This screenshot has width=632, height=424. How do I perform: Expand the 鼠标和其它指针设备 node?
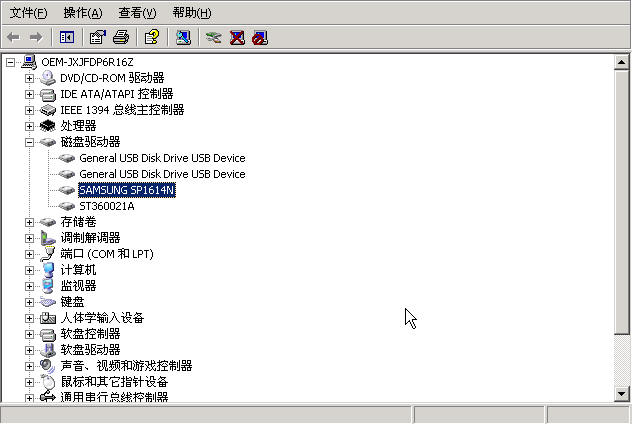[x=29, y=382]
